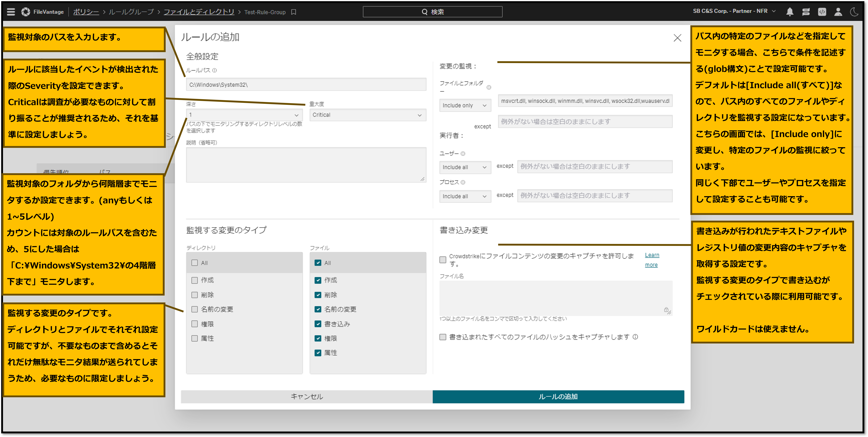The height and width of the screenshot is (437, 868).
Task: Open the hamburger navigation menu
Action: tap(11, 12)
